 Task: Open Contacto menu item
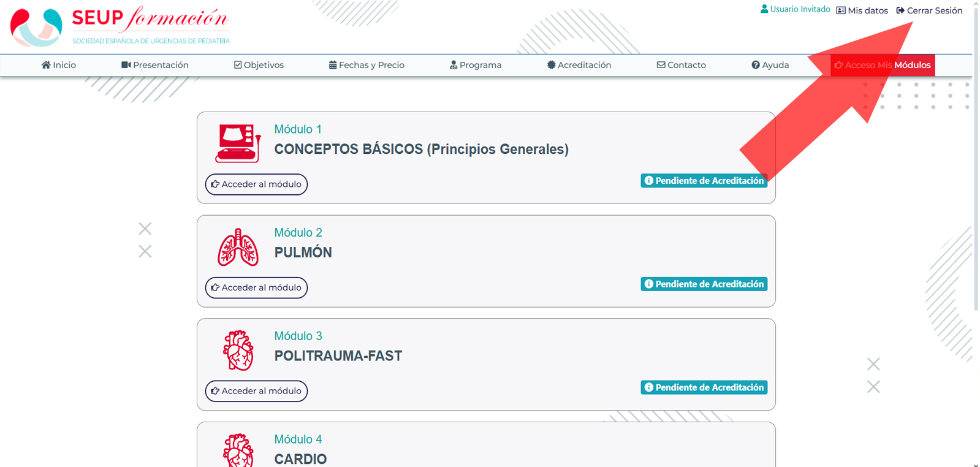(681, 65)
